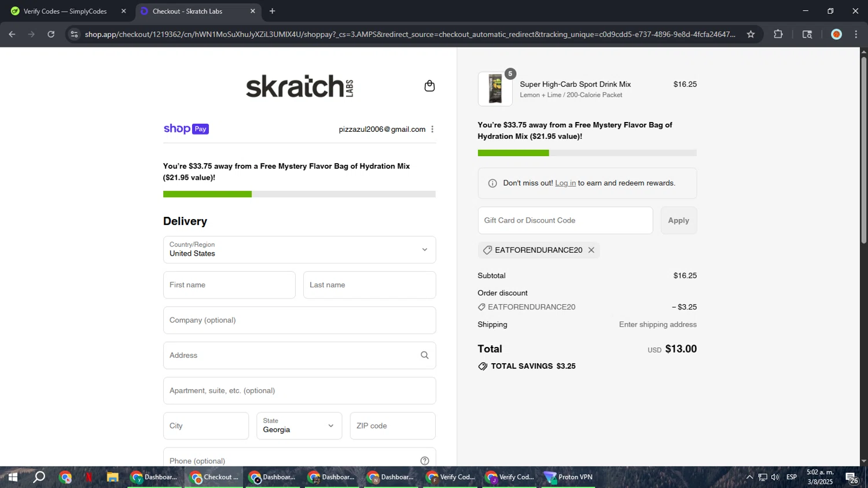Open the first Dashboard taskbar window
Viewport: 868px width, 488px height.
pos(155,477)
